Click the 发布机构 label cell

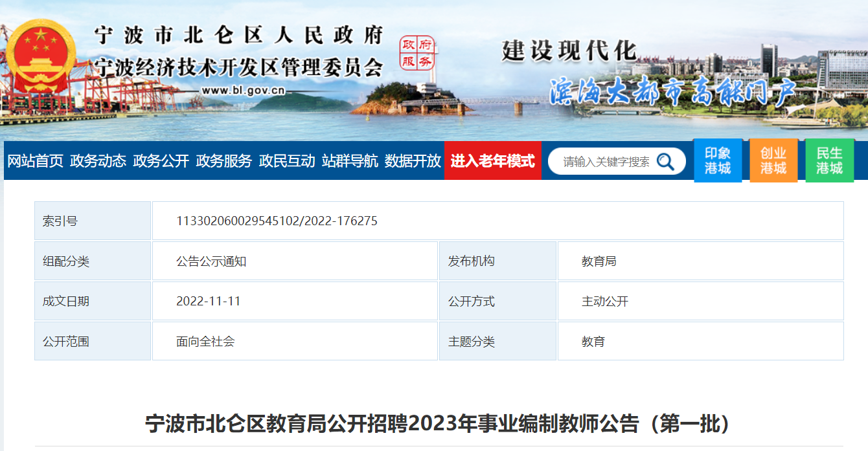pos(497,261)
